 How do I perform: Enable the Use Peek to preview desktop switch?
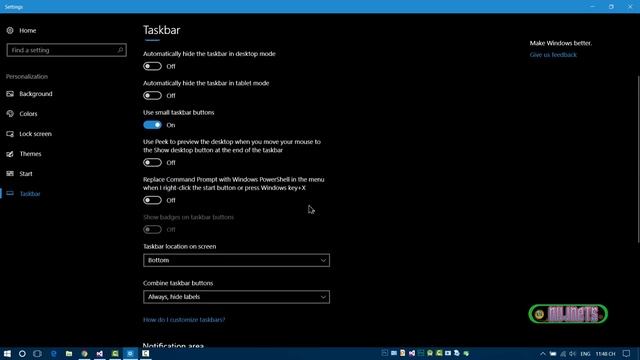pos(152,162)
